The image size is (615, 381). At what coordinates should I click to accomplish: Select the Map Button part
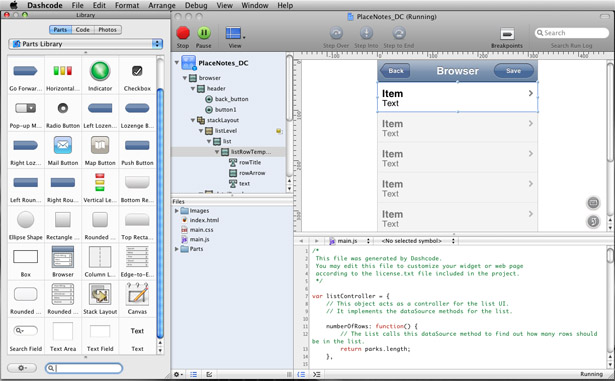click(x=100, y=145)
